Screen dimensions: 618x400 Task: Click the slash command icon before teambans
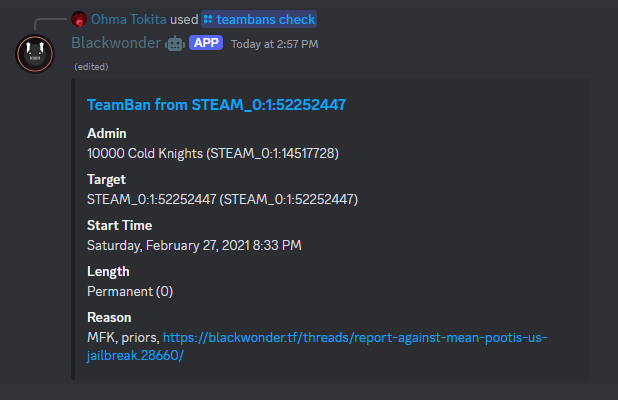tap(208, 19)
